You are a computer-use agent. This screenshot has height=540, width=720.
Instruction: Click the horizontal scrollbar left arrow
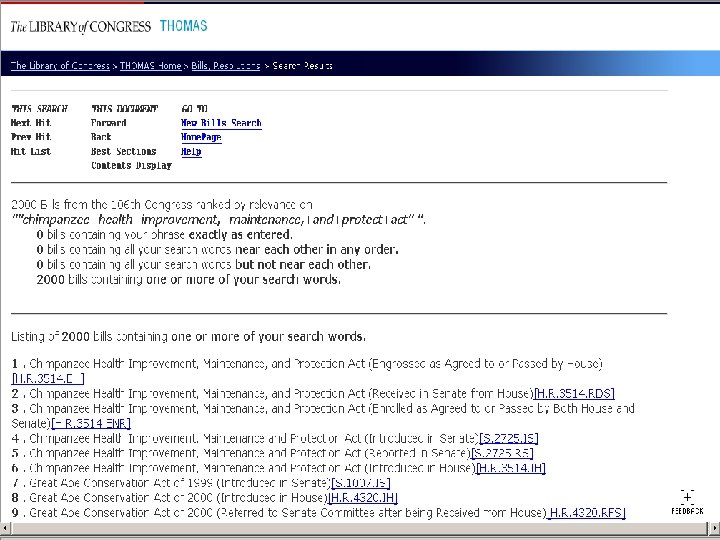[5, 528]
